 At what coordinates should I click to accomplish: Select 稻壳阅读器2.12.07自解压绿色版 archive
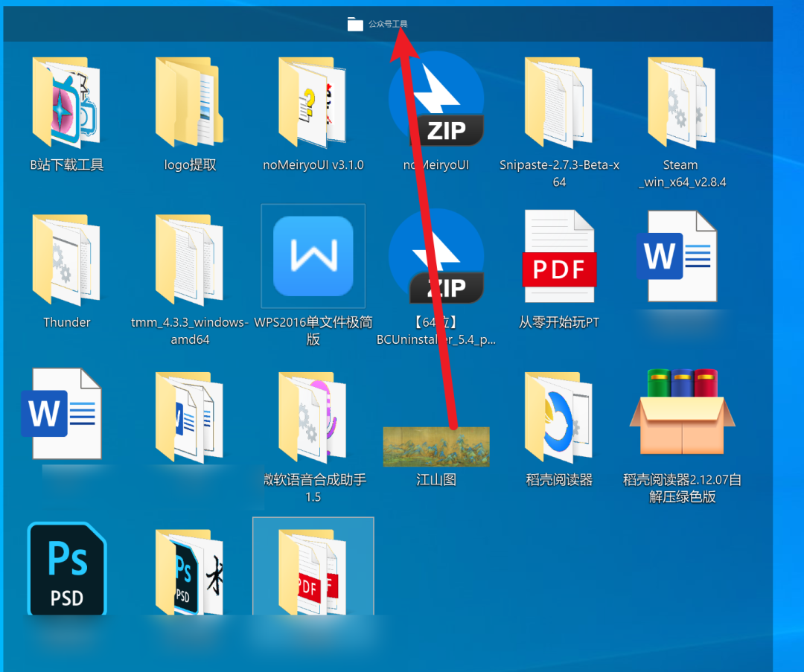click(683, 412)
